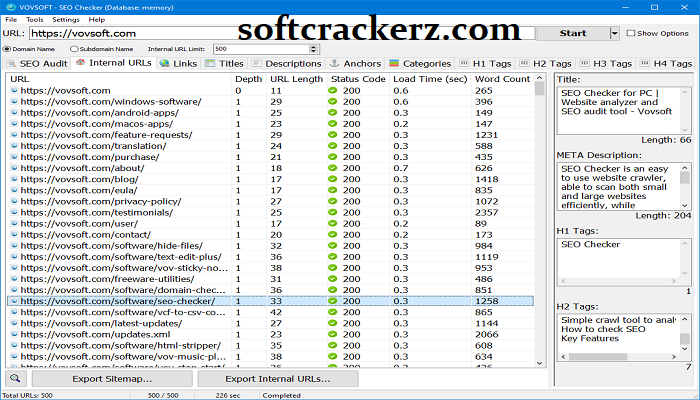Viewport: 700px width, 400px height.
Task: Click the H2 Tags horizontal scrollbar
Action: click(x=619, y=357)
